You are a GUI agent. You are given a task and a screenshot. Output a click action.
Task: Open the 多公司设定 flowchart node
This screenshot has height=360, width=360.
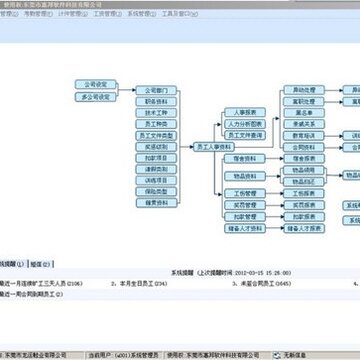point(95,97)
